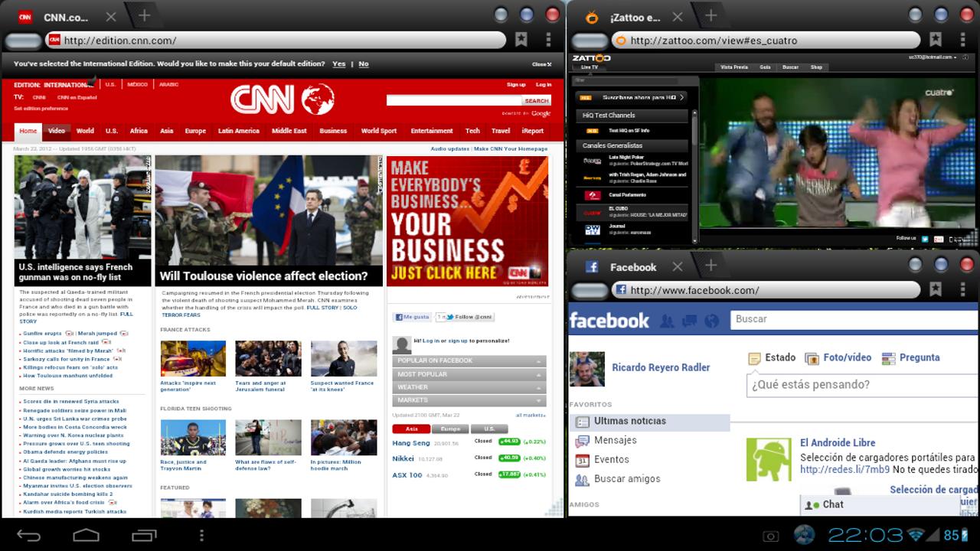The image size is (980, 551).
Task: Tap the Android back navigation icon
Action: (29, 534)
